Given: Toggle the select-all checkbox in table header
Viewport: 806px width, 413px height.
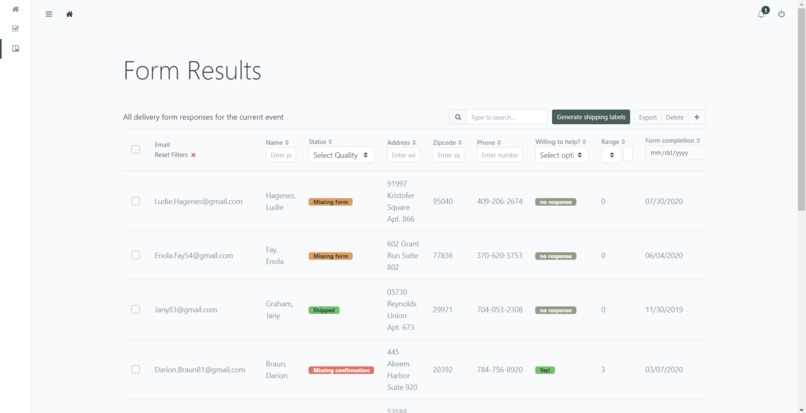Looking at the screenshot, I should (x=135, y=150).
